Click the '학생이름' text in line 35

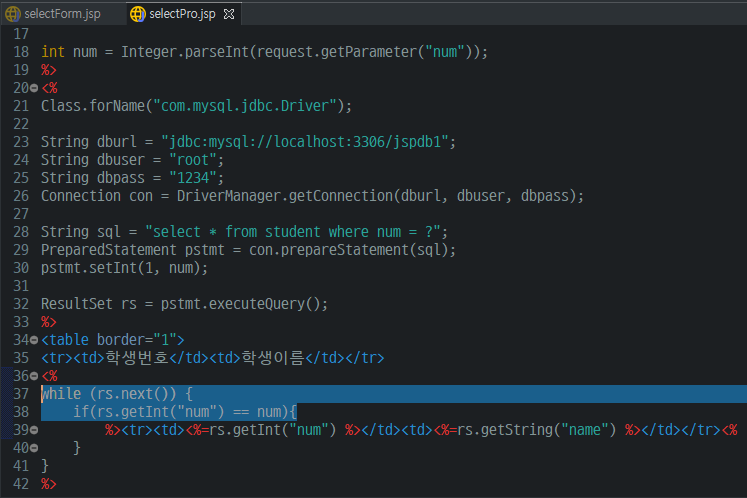point(273,358)
